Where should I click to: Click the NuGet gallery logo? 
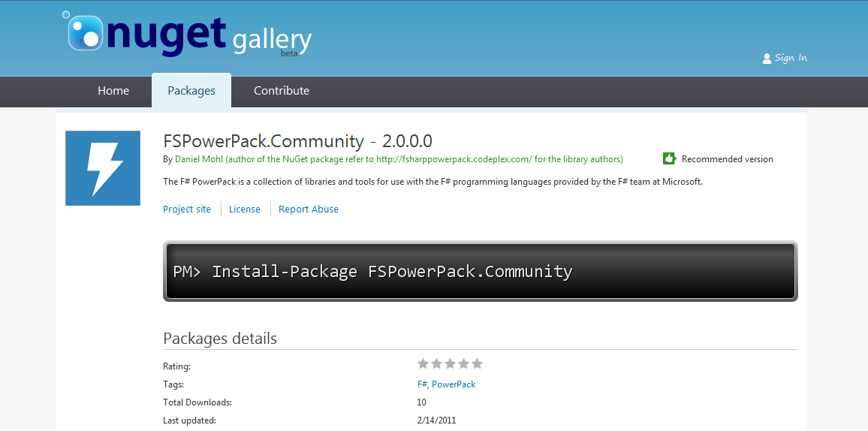(x=187, y=35)
